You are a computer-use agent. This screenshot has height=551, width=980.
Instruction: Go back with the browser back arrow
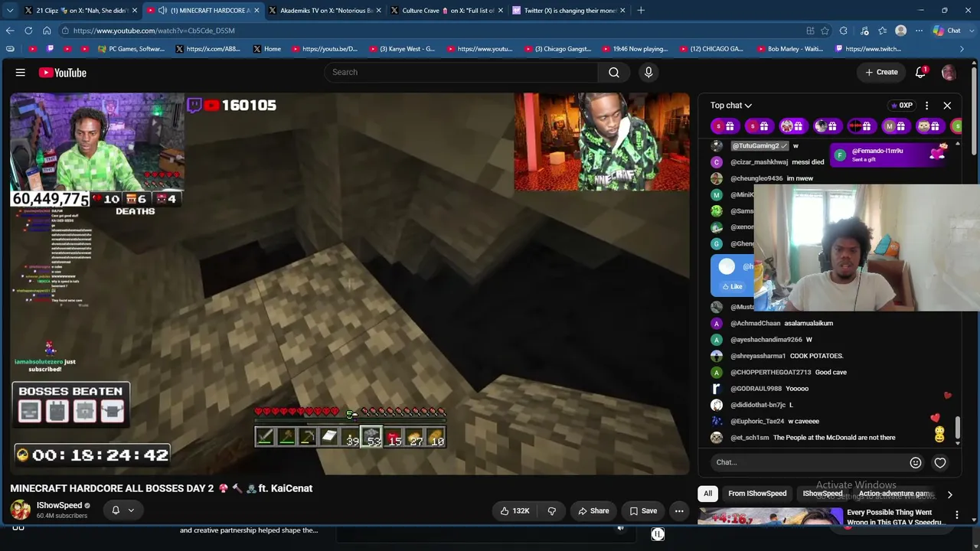[10, 31]
